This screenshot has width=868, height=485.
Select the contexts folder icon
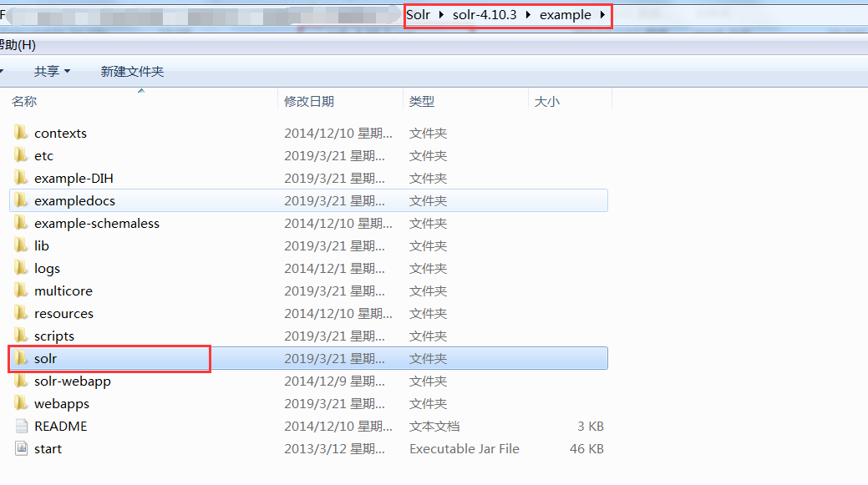click(x=21, y=133)
